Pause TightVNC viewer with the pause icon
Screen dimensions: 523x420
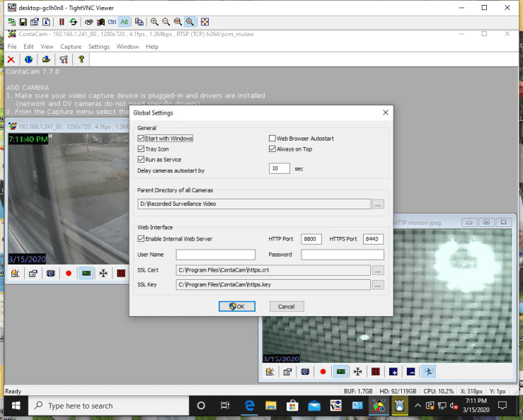pyautogui.click(x=62, y=22)
